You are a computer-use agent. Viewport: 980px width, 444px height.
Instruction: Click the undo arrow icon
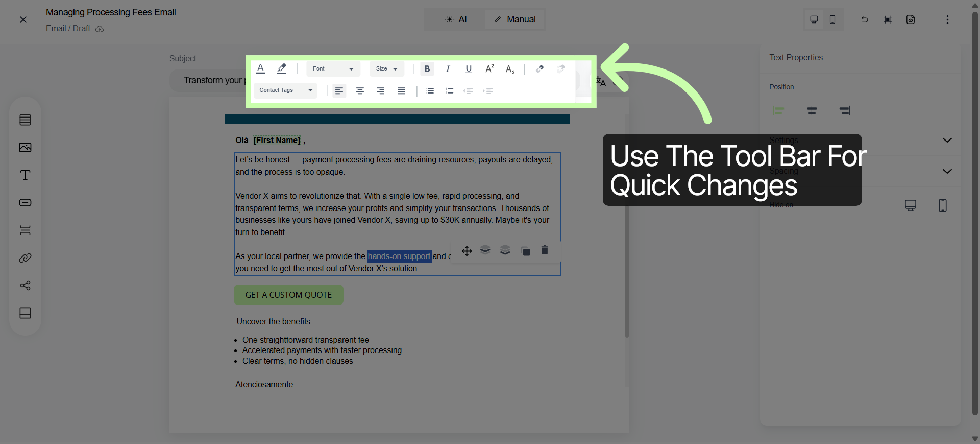coord(865,19)
